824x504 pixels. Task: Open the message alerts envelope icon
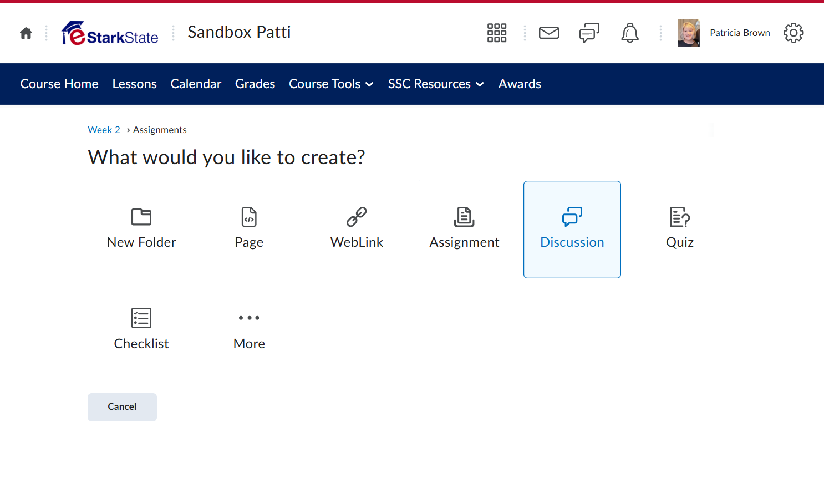click(549, 33)
